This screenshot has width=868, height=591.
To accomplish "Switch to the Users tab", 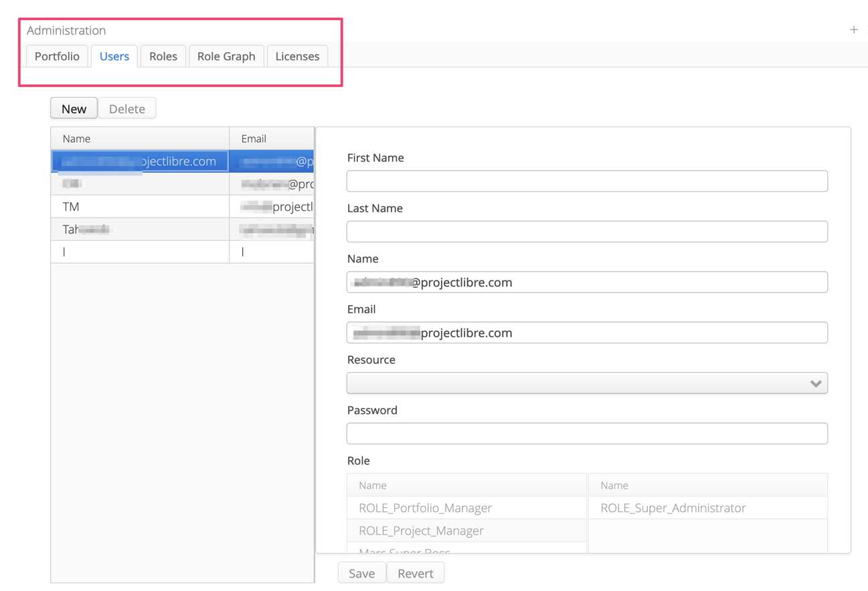I will tap(114, 56).
